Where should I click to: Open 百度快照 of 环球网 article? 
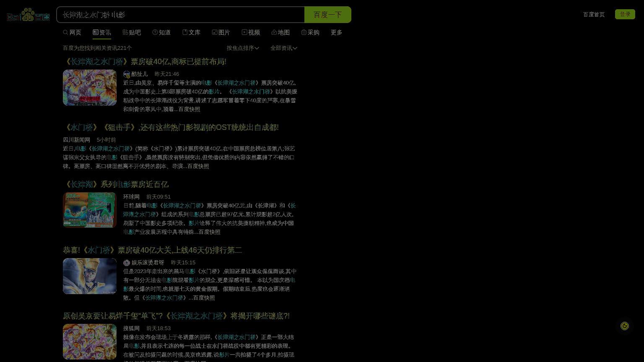tap(209, 232)
